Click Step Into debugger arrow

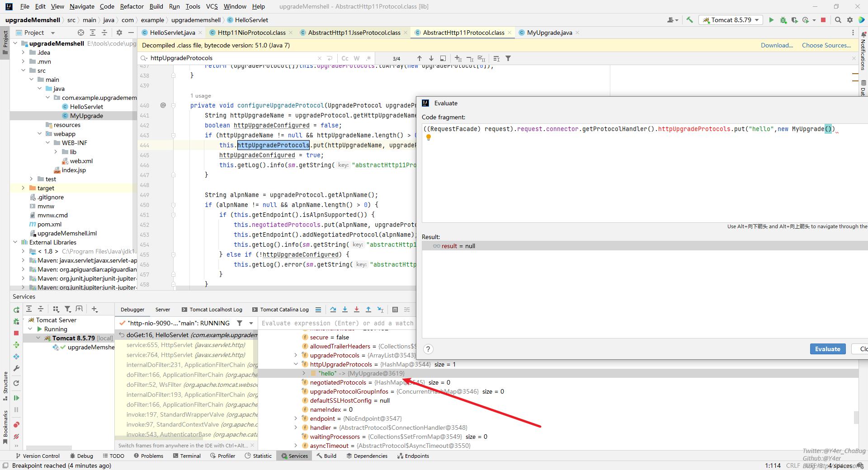(345, 310)
